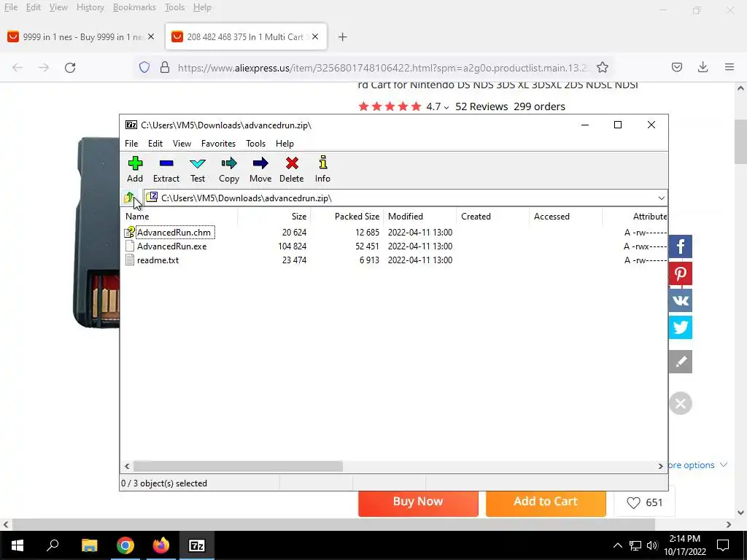Choose the Move tool in 7-Zip
Screen dimensions: 747x560
coord(260,169)
